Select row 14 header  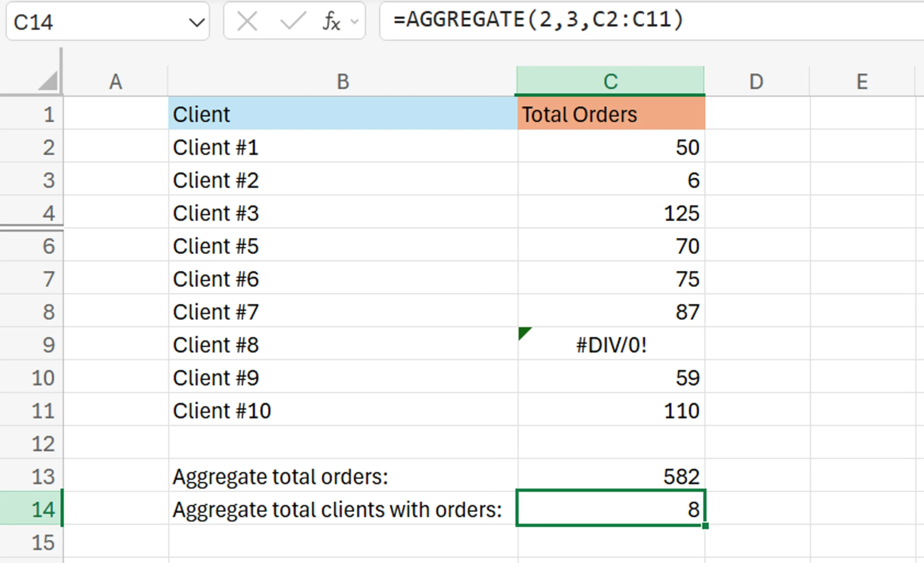pos(31,509)
